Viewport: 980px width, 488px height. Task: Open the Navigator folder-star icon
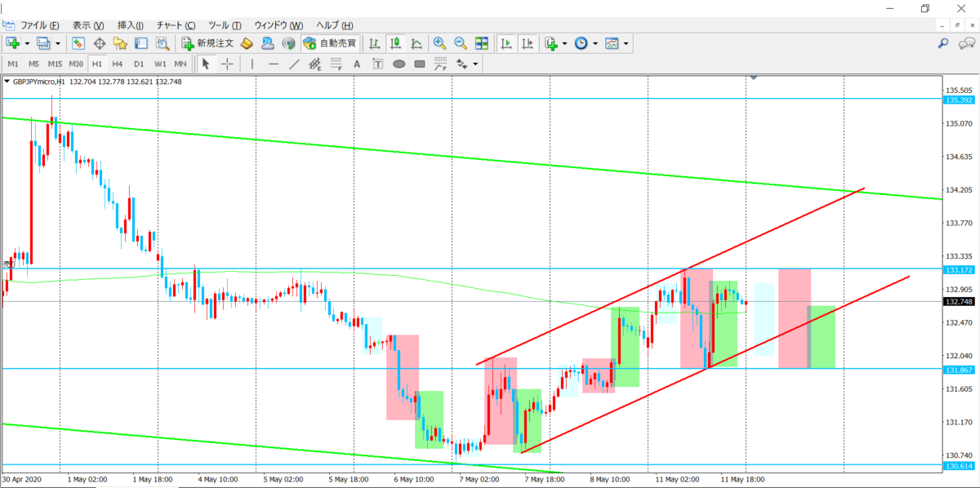[120, 43]
